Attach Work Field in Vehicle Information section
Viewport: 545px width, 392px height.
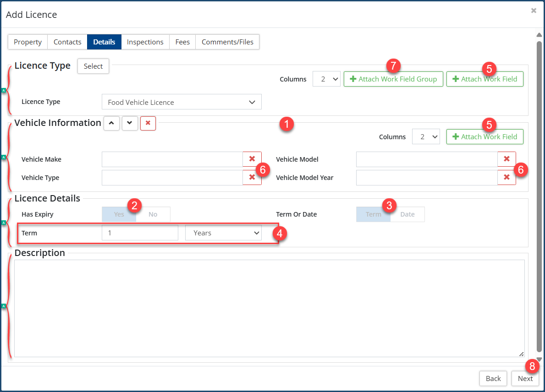tap(484, 137)
